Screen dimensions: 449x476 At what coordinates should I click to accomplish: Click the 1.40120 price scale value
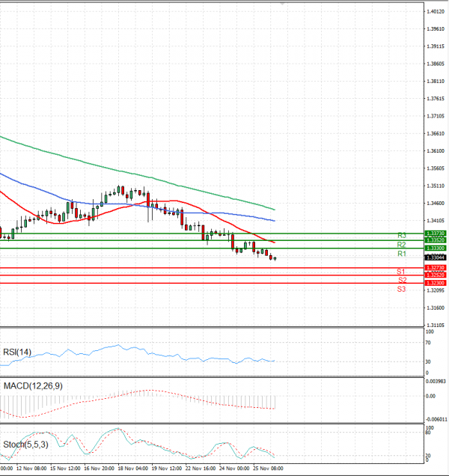pos(435,12)
